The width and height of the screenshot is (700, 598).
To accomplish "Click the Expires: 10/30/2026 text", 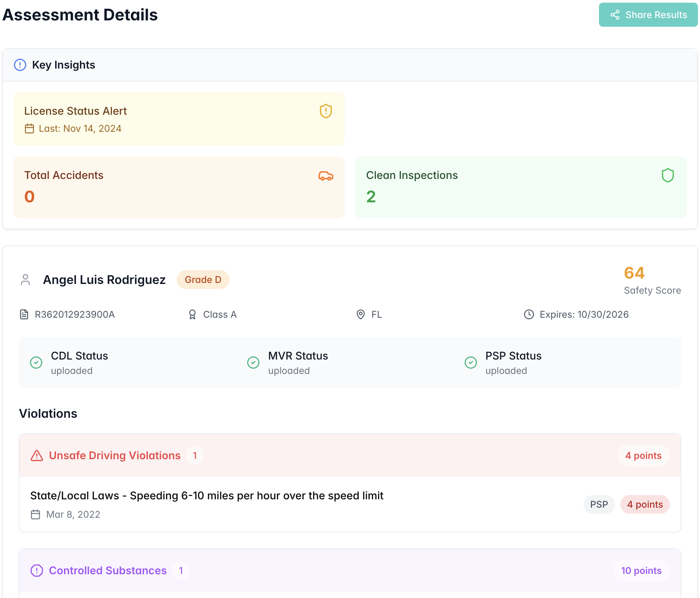I will pos(584,314).
